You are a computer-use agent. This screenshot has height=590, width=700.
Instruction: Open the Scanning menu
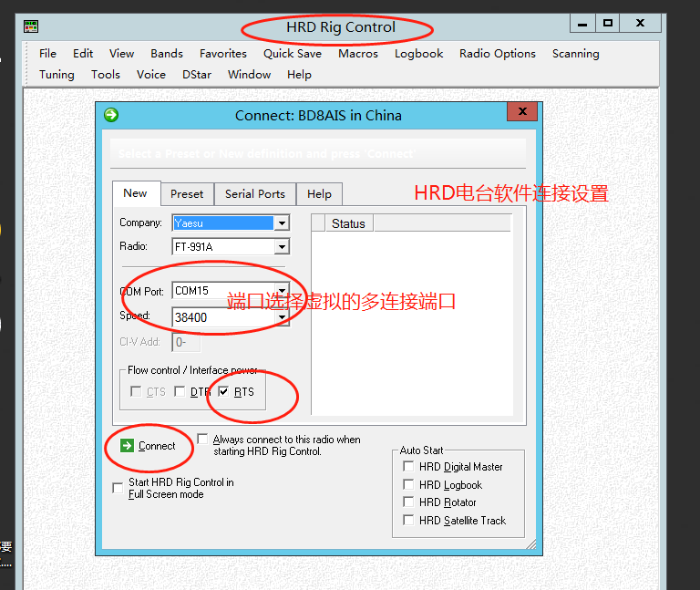[x=575, y=54]
